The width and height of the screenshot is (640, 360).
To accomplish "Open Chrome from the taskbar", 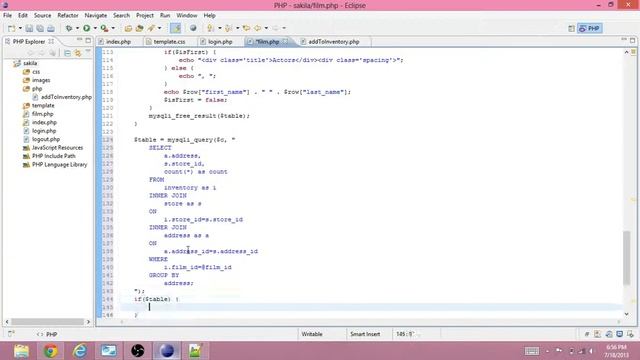I will 51,351.
